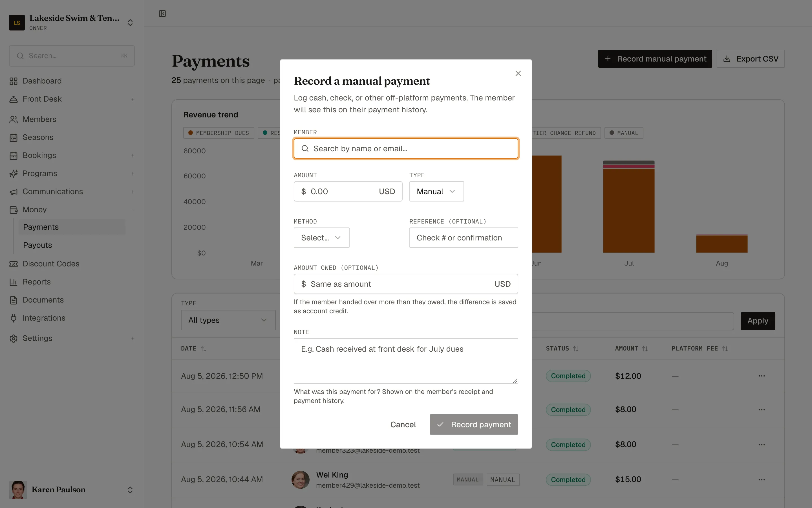Focus the Amount Owed field
The image size is (812, 508).
click(406, 284)
